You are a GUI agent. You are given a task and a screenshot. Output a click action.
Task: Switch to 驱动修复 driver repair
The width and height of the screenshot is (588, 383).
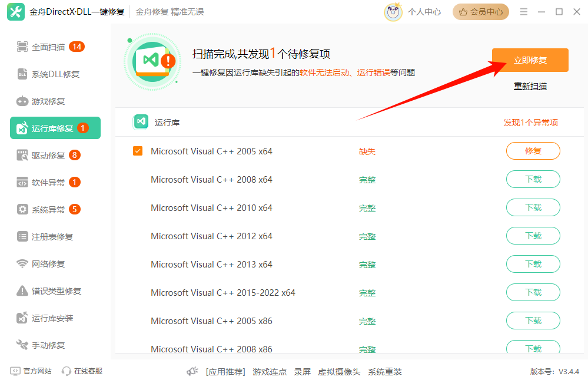tap(48, 155)
